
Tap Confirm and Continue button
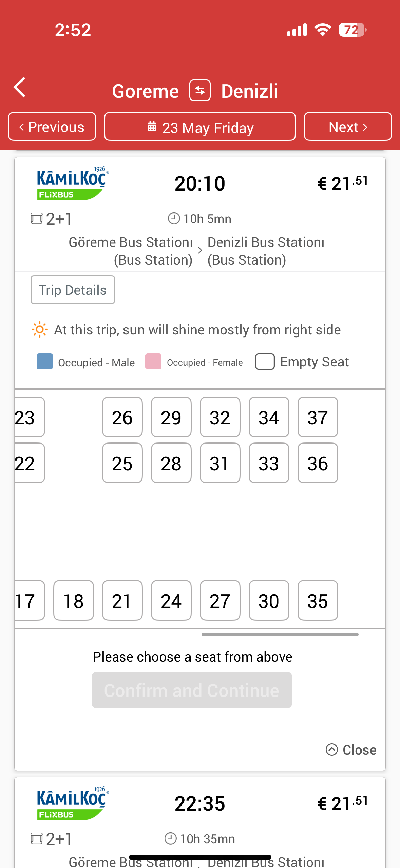[x=192, y=690]
